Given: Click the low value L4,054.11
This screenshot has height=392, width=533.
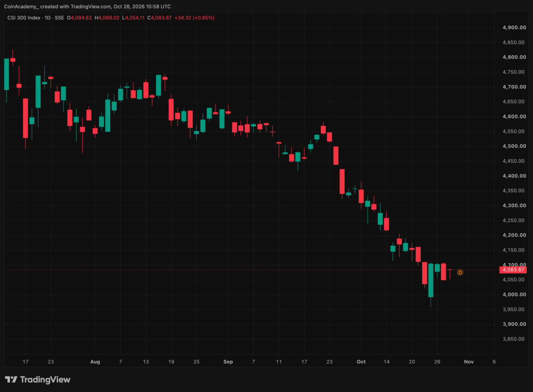Looking at the screenshot, I should click(x=133, y=18).
